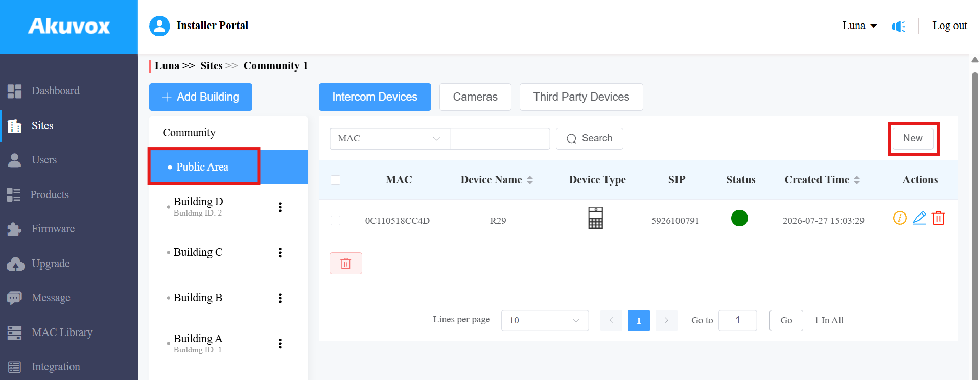Open the more options menu for Building D

tap(280, 207)
